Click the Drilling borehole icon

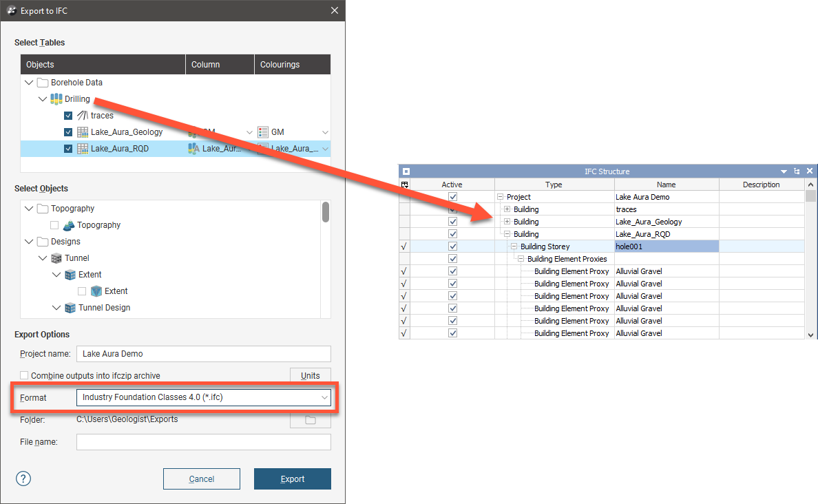pyautogui.click(x=56, y=99)
